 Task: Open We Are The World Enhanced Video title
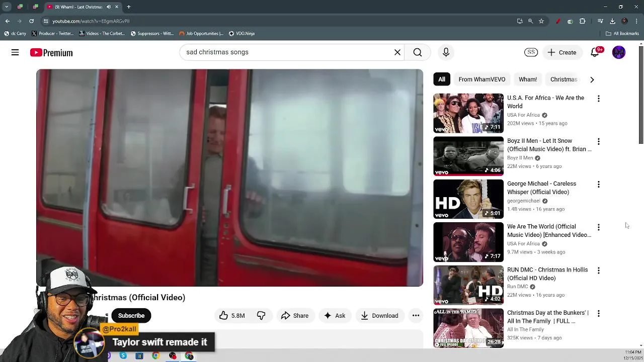tap(549, 231)
